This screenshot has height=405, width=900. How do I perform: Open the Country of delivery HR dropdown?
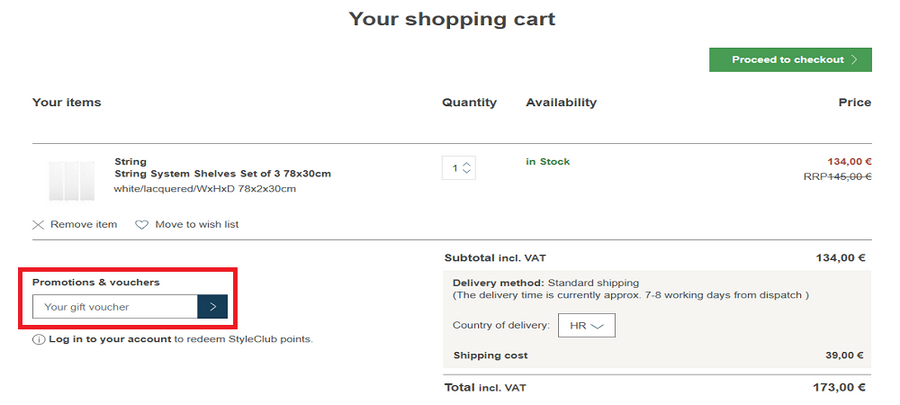pos(585,326)
